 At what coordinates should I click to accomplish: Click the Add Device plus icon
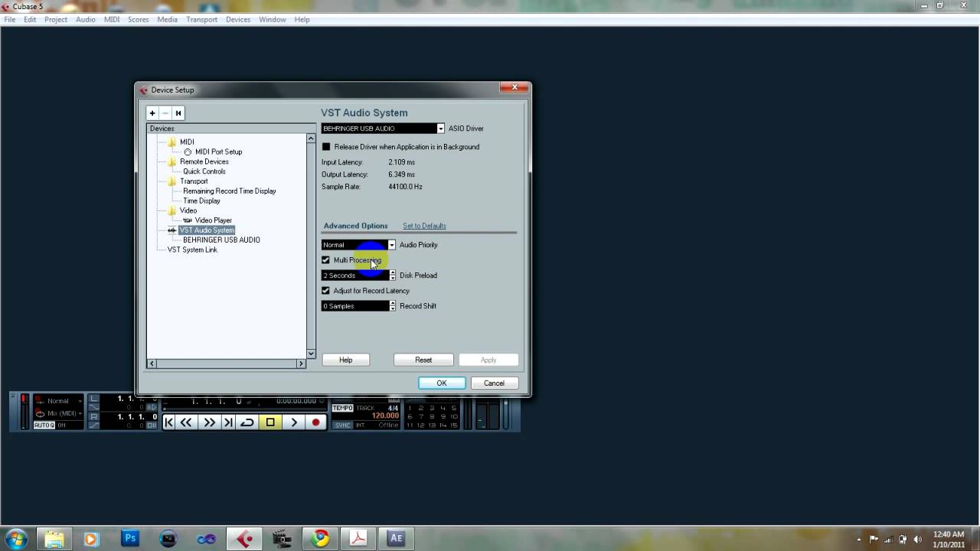tap(152, 113)
